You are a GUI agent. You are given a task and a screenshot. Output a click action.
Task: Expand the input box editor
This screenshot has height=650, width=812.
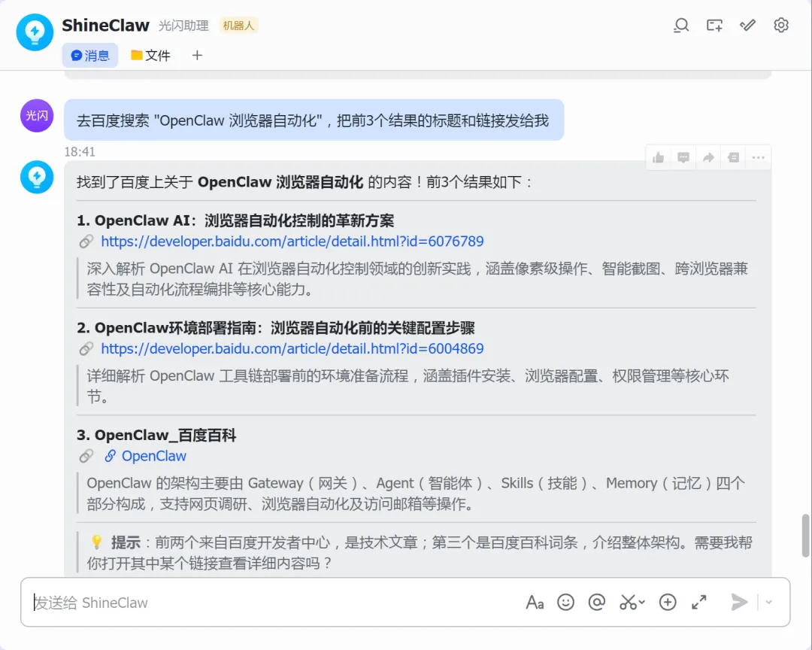pyautogui.click(x=699, y=603)
